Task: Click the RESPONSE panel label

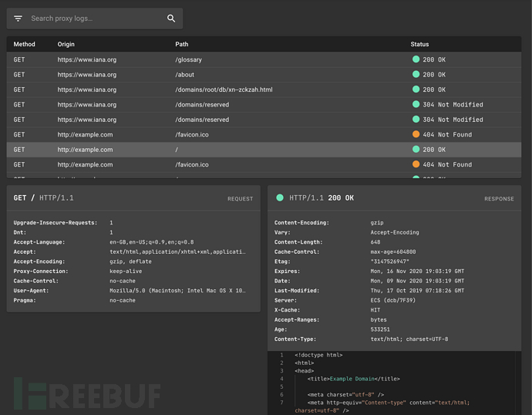Action: 499,199
